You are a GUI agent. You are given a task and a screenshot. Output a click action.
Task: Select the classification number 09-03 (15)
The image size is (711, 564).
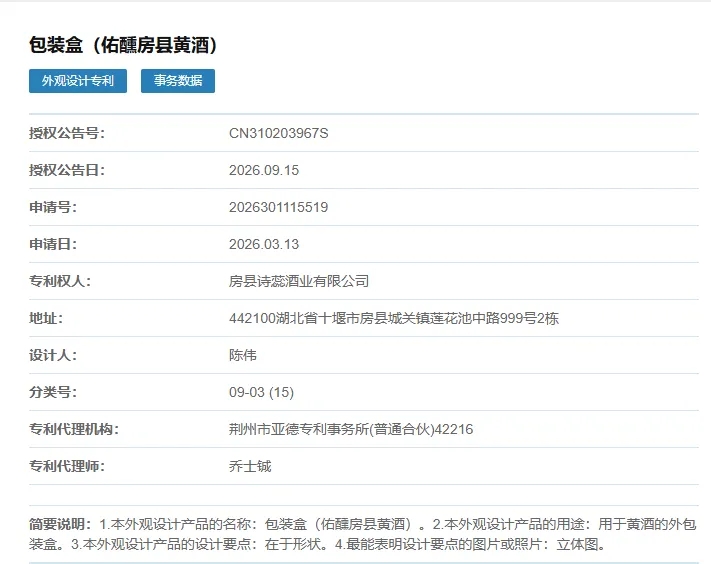point(262,392)
